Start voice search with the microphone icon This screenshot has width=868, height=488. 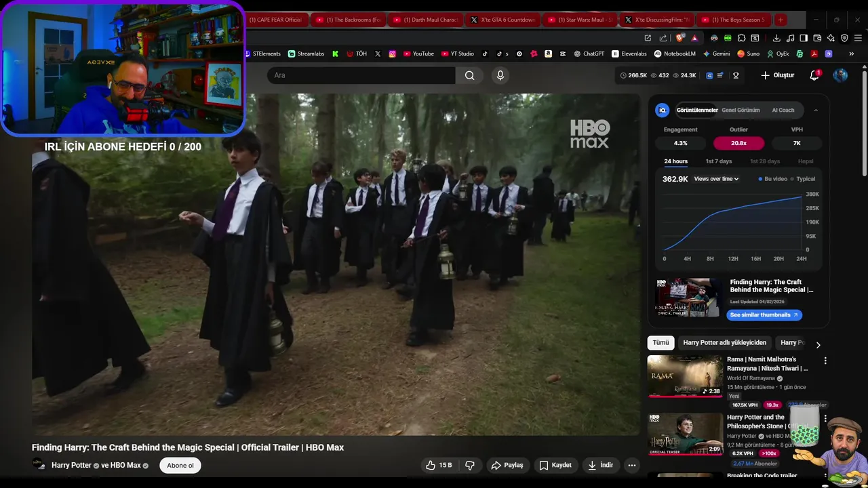click(x=500, y=75)
